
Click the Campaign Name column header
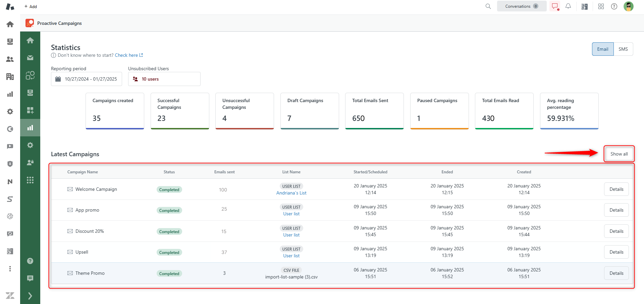tap(83, 172)
